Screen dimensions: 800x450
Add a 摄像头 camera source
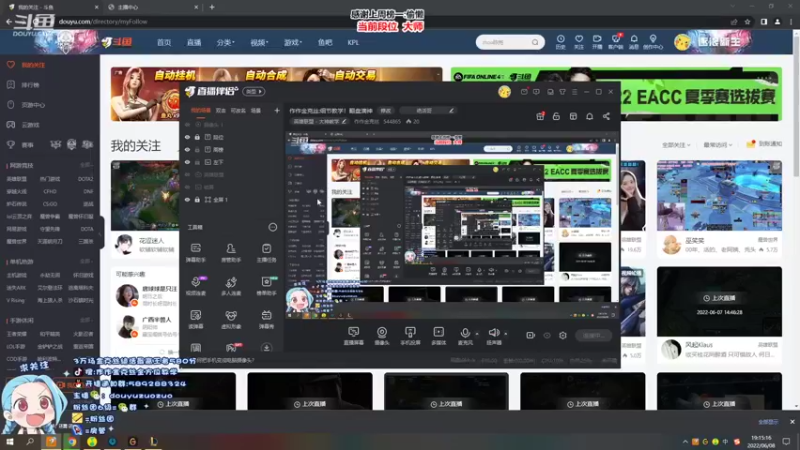point(382,336)
